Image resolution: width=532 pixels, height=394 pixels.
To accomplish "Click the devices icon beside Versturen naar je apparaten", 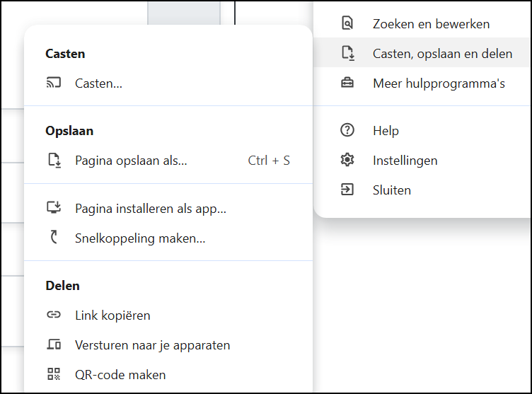I will point(54,344).
